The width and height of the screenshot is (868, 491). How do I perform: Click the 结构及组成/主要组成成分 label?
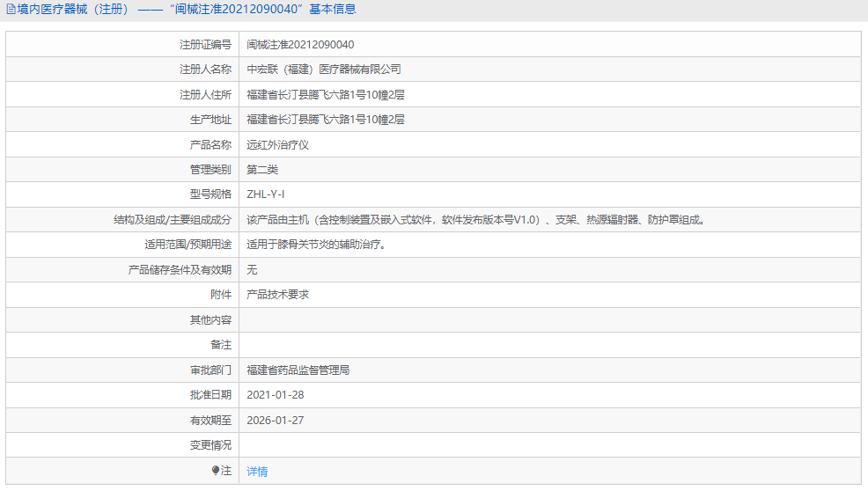(x=173, y=220)
